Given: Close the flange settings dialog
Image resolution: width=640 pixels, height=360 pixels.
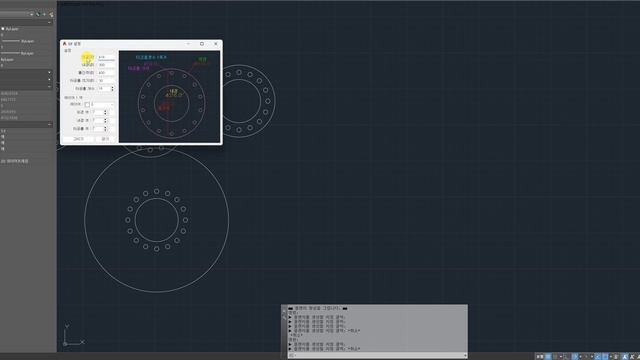Looking at the screenshot, I should [216, 44].
